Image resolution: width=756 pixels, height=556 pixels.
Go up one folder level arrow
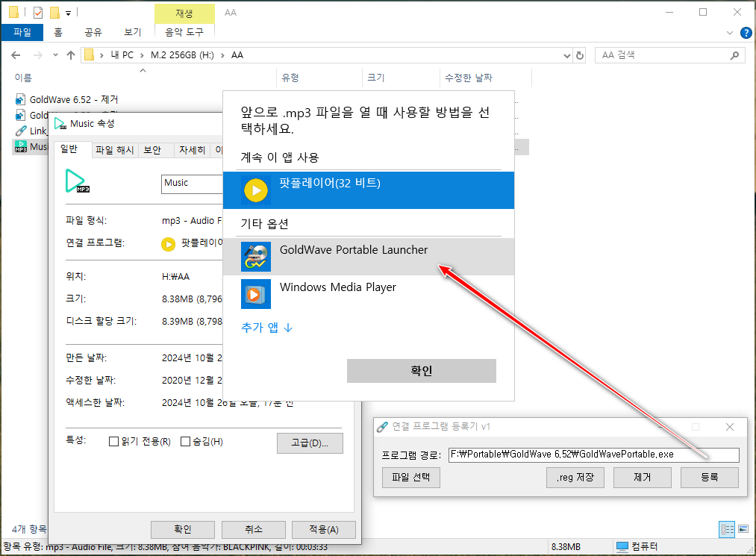(x=71, y=55)
